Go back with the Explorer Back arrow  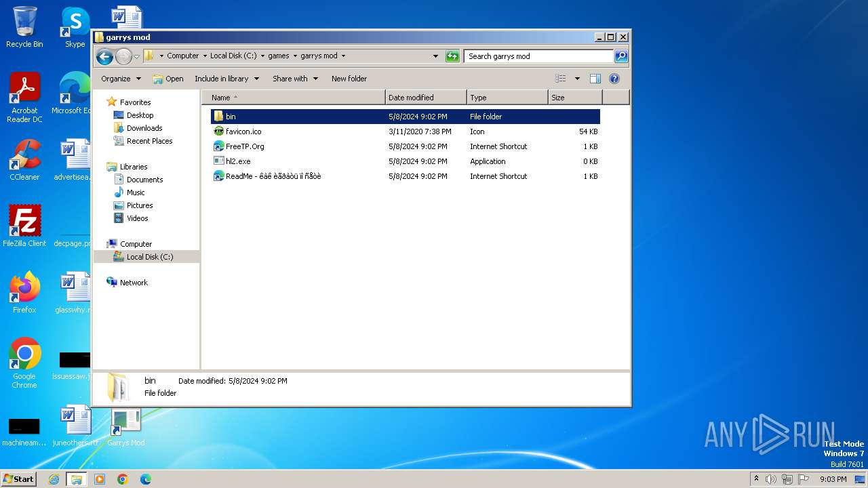pyautogui.click(x=104, y=57)
